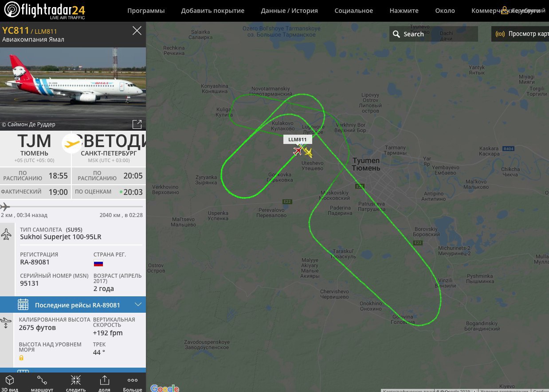Image resolution: width=549 pixels, height=392 pixels.
Task: Open the More options icon
Action: click(x=133, y=380)
